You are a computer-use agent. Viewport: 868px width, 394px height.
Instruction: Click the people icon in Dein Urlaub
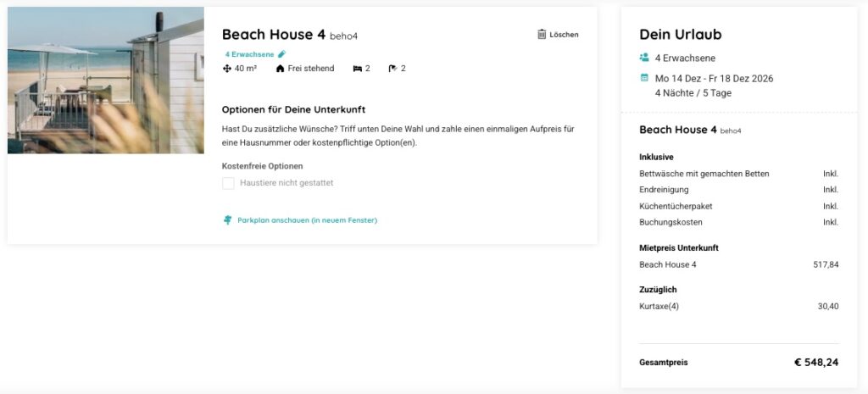click(x=644, y=58)
